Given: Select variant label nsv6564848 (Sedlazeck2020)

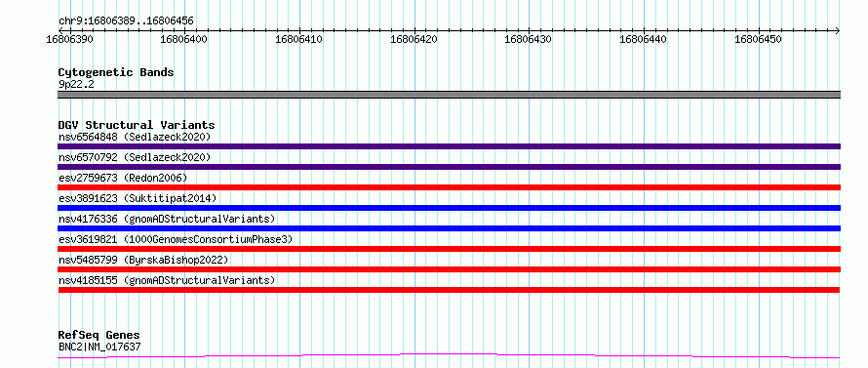Looking at the screenshot, I should coord(135,137).
